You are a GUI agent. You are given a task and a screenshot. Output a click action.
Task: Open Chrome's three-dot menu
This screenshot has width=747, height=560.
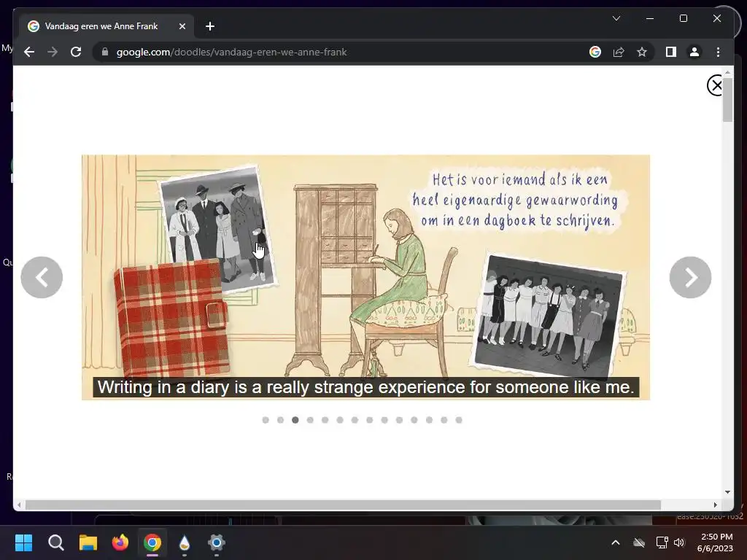pyautogui.click(x=718, y=52)
